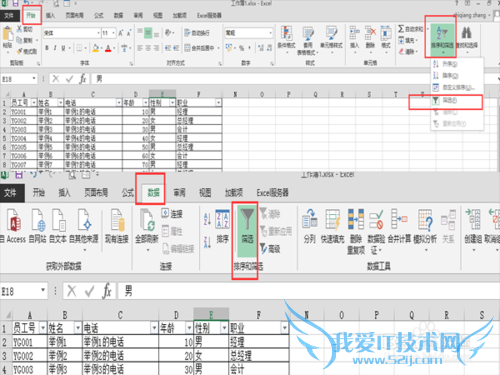This screenshot has height=375, width=500.
Task: Select Filter entry in Sort & Filter menu
Action: pyautogui.click(x=457, y=100)
